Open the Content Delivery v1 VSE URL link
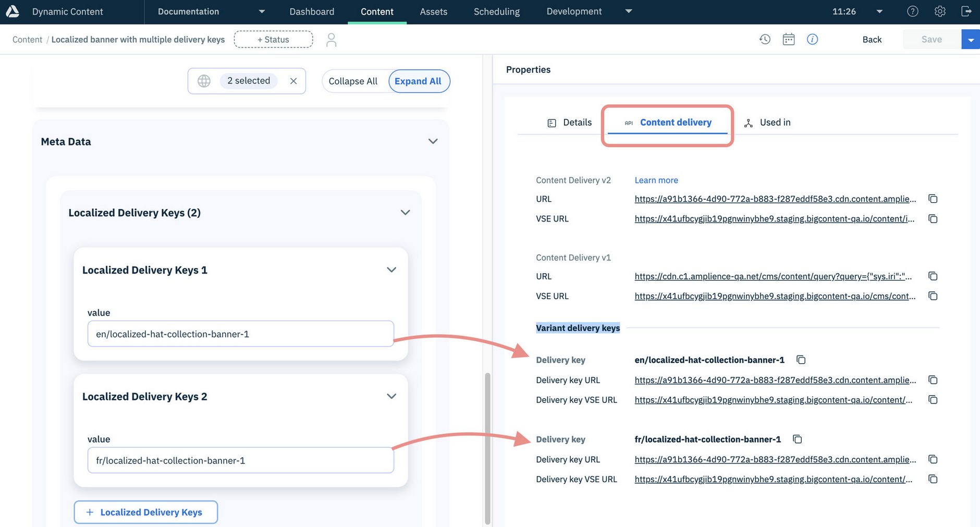This screenshot has width=980, height=527. coord(775,296)
